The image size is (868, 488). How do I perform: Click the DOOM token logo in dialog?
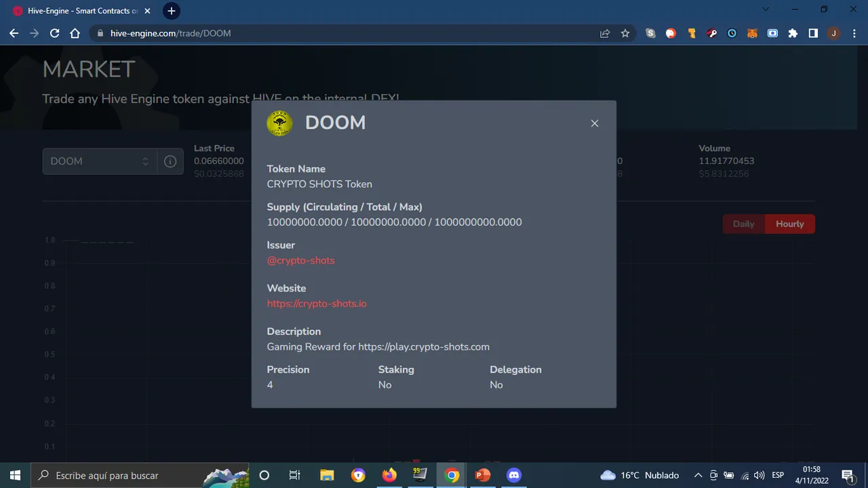click(279, 123)
